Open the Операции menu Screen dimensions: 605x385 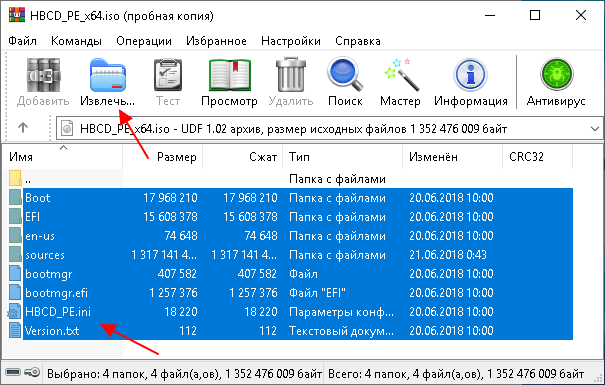[x=144, y=41]
